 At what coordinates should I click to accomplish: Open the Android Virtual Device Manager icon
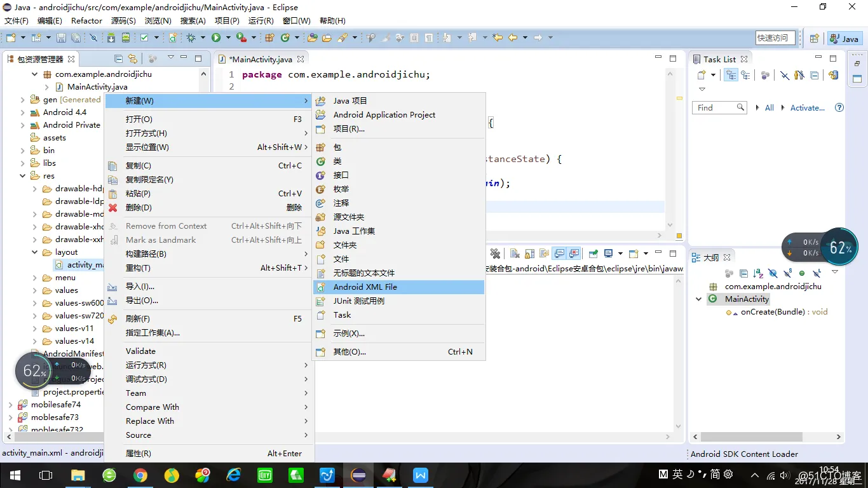pyautogui.click(x=125, y=38)
